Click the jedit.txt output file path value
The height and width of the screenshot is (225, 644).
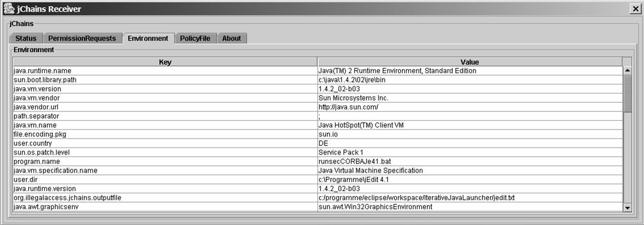pos(470,198)
